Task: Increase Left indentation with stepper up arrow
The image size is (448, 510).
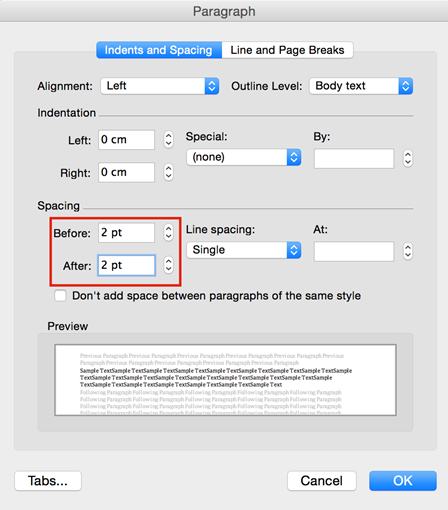Action: [169, 136]
